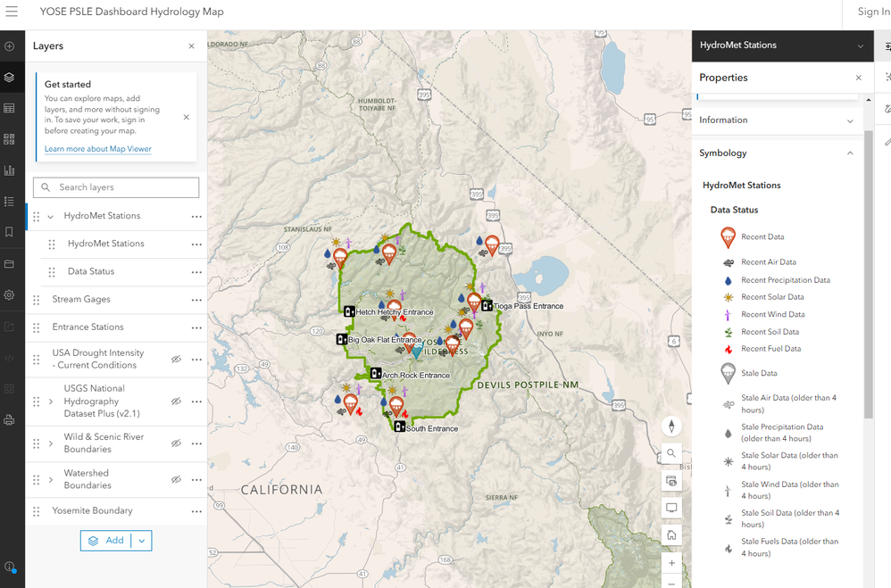Show USGS National Hydrography Dataset layer
Viewport: 891px width, 588px height.
(176, 402)
